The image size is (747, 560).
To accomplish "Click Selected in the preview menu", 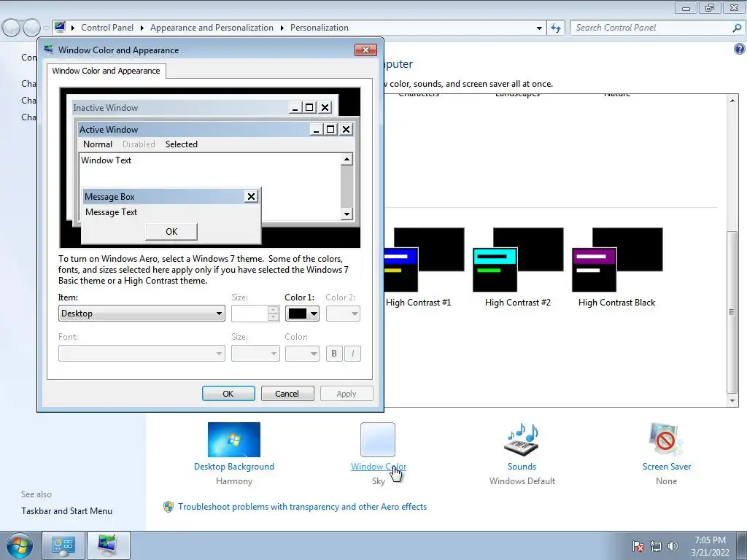I will click(x=182, y=144).
